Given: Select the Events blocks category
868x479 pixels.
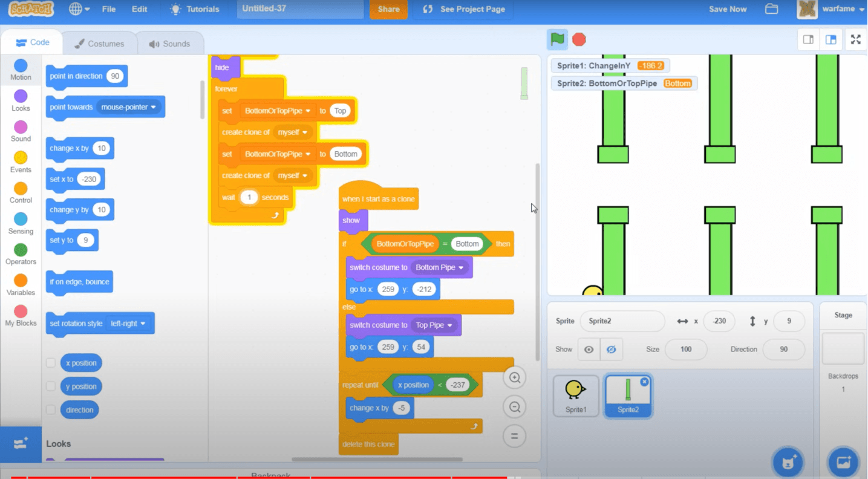Looking at the screenshot, I should pyautogui.click(x=21, y=162).
